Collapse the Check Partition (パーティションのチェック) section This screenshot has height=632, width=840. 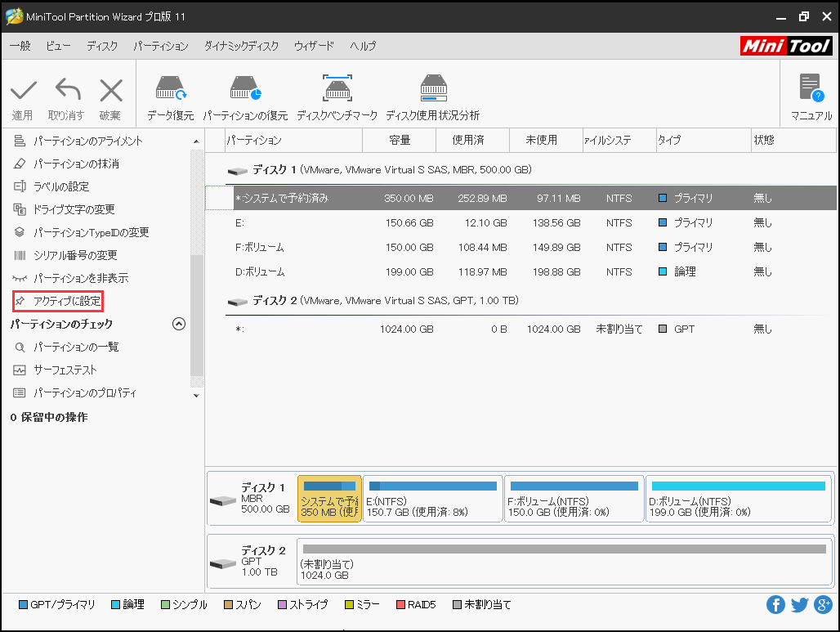click(x=179, y=324)
